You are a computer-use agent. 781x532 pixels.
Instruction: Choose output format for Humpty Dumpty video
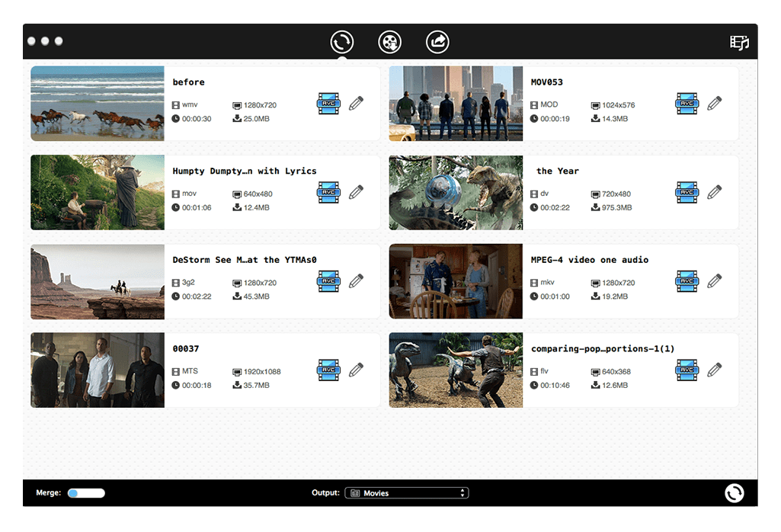328,192
